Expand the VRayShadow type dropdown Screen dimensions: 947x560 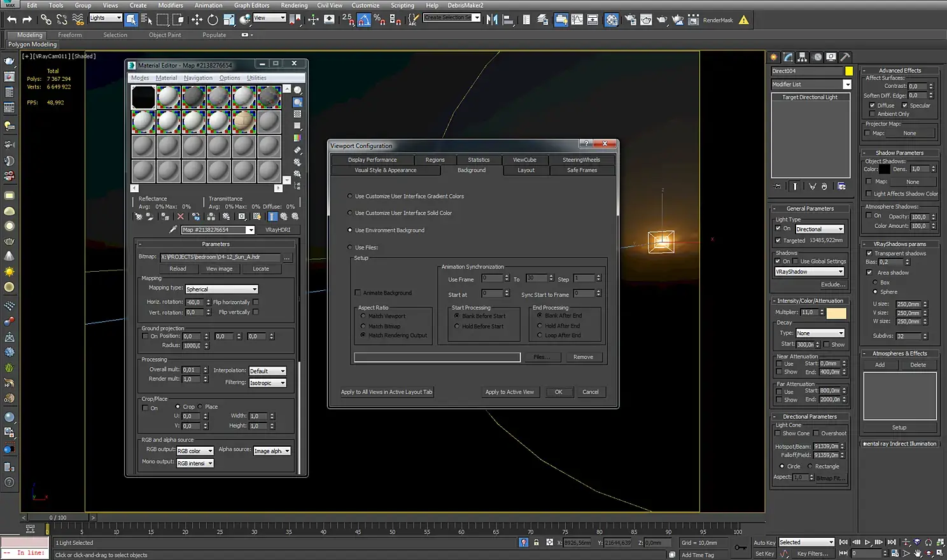(809, 272)
